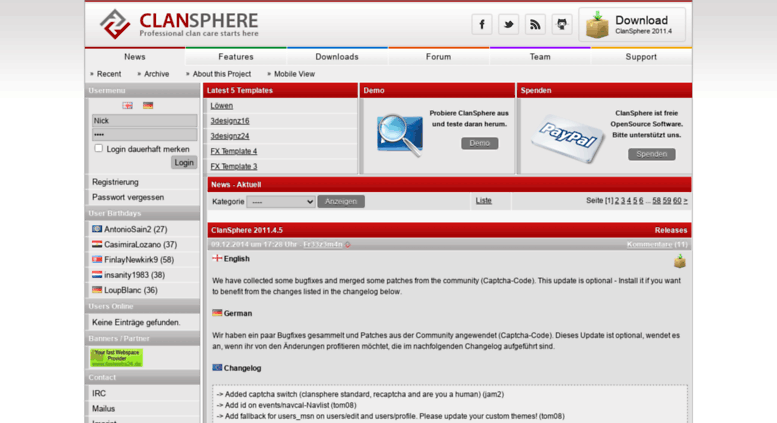Open the Support tab
This screenshot has width=777, height=423.
pyautogui.click(x=641, y=57)
